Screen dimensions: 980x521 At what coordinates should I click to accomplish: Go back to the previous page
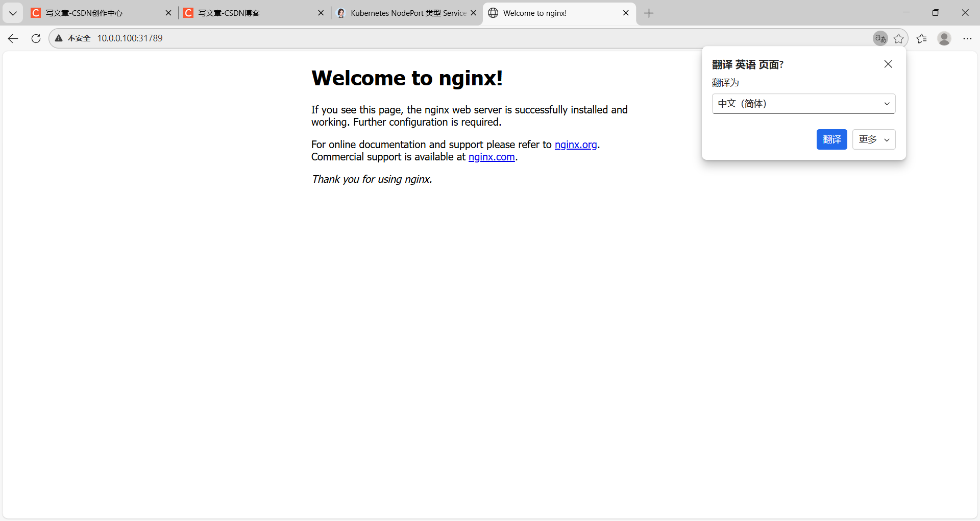coord(13,38)
